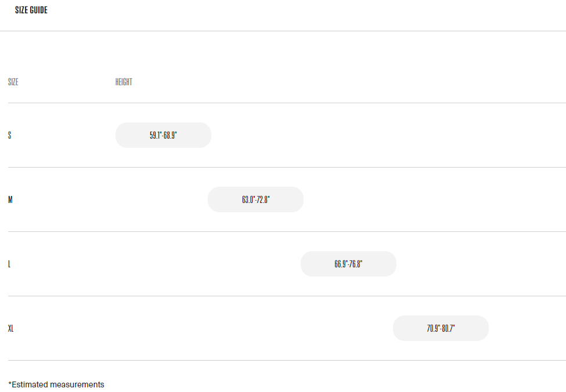Choose the S size row label
Image resolution: width=566 pixels, height=392 pixels.
point(9,136)
